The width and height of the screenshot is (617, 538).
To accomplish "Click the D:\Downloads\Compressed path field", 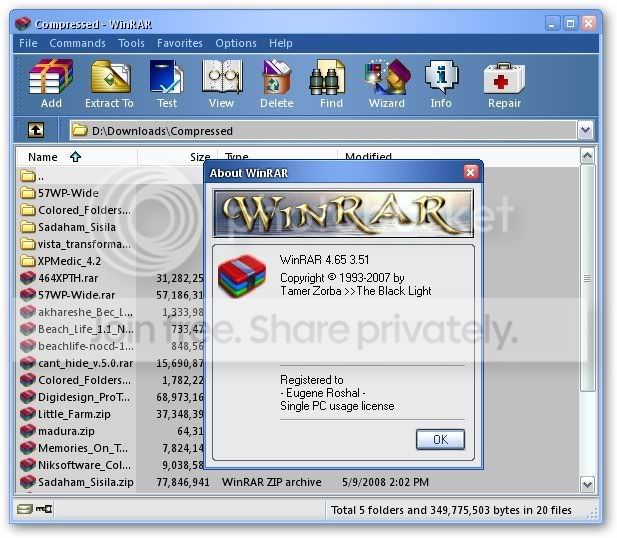I will pos(323,130).
